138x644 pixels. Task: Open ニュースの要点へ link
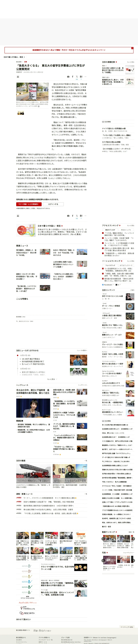pyautogui.click(x=82, y=351)
